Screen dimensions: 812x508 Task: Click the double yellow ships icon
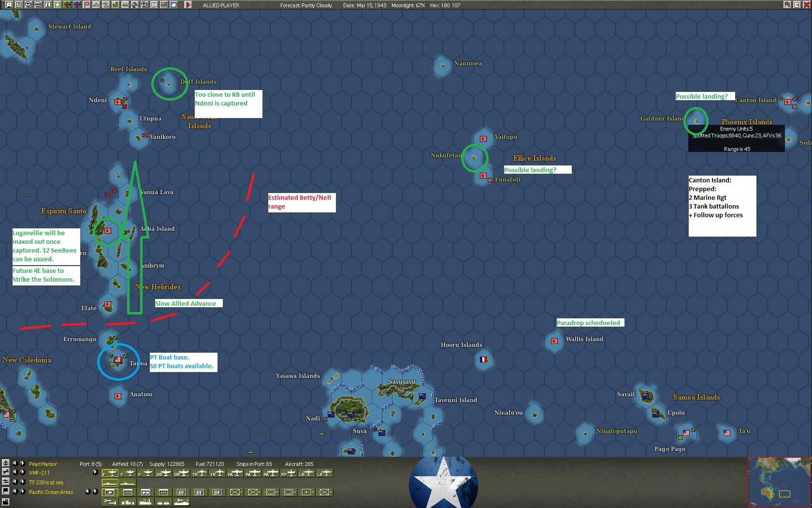tap(106, 5)
